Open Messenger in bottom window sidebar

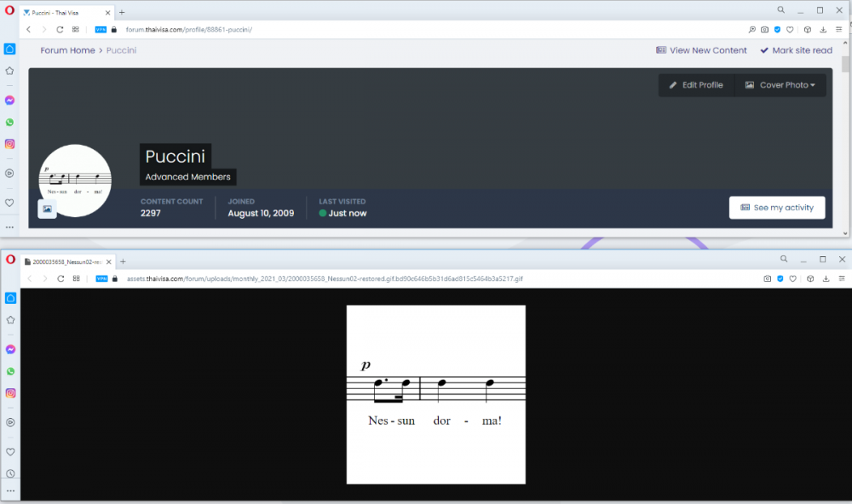click(10, 350)
